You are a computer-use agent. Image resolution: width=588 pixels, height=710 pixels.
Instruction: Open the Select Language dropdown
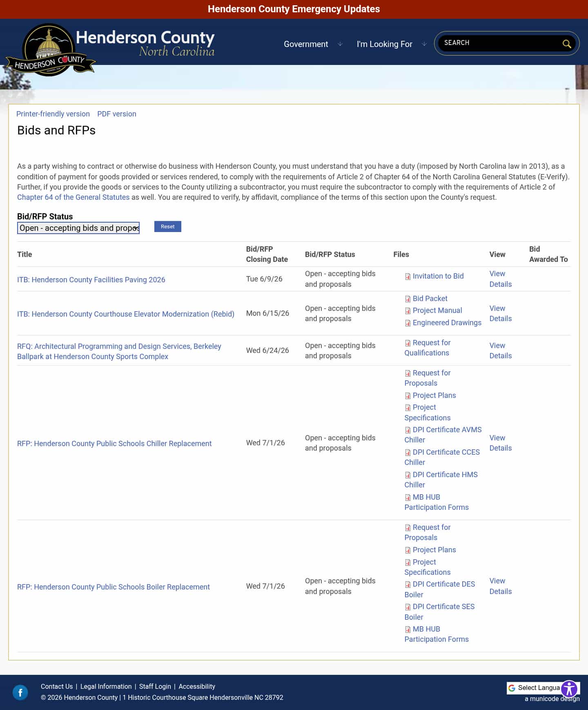pos(538,688)
